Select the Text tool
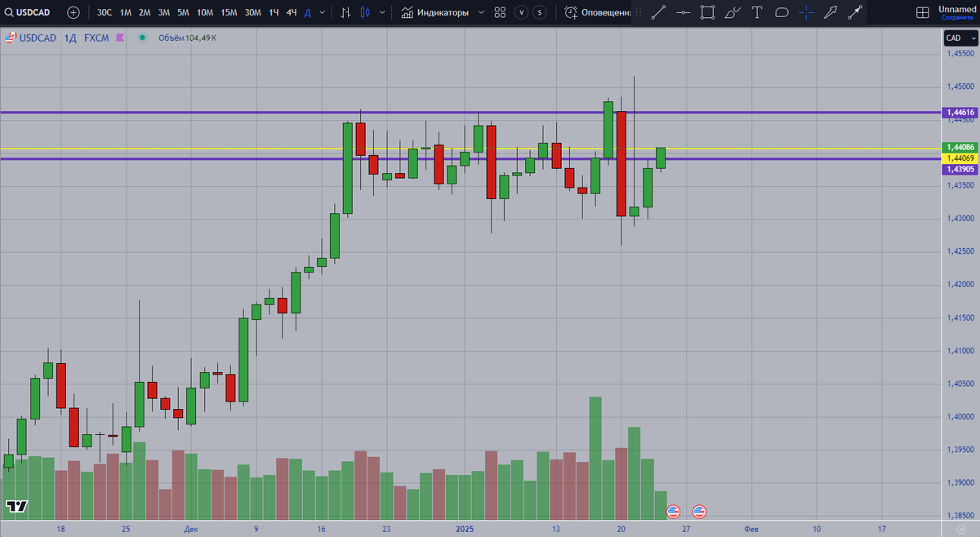This screenshot has height=537, width=980. tap(757, 12)
